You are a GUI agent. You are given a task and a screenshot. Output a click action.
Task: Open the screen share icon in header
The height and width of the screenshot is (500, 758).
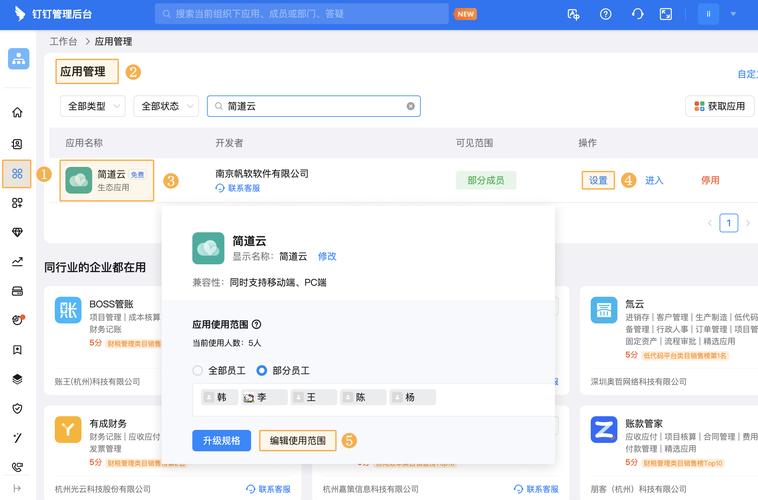click(x=573, y=14)
